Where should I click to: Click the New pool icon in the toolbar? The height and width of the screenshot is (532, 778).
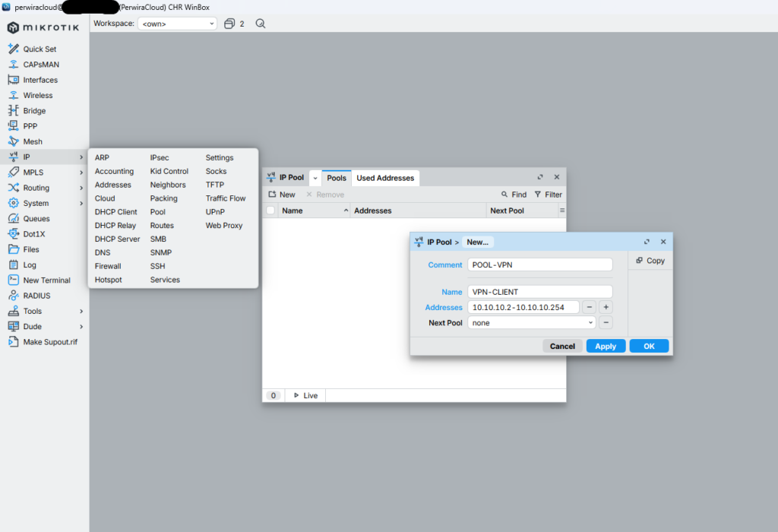click(273, 195)
